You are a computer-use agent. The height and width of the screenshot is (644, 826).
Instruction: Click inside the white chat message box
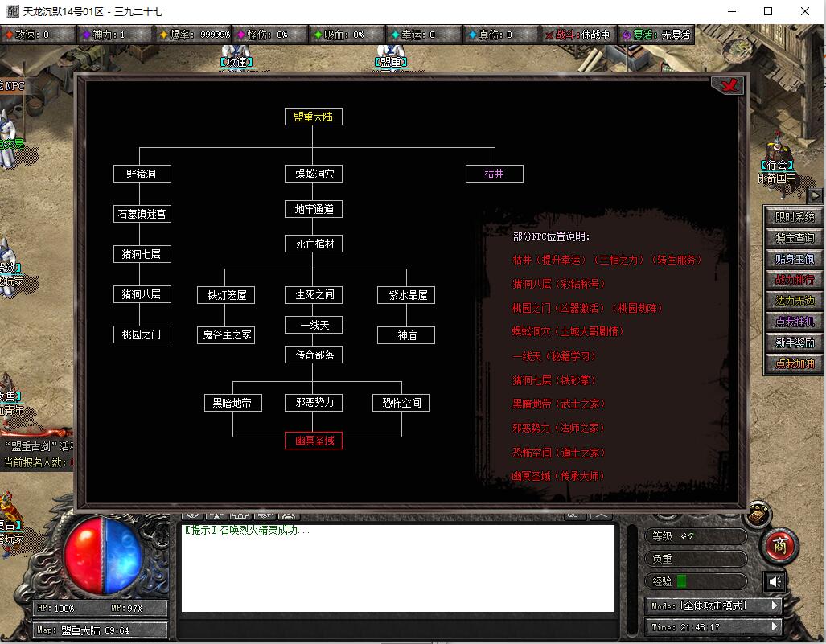397,567
